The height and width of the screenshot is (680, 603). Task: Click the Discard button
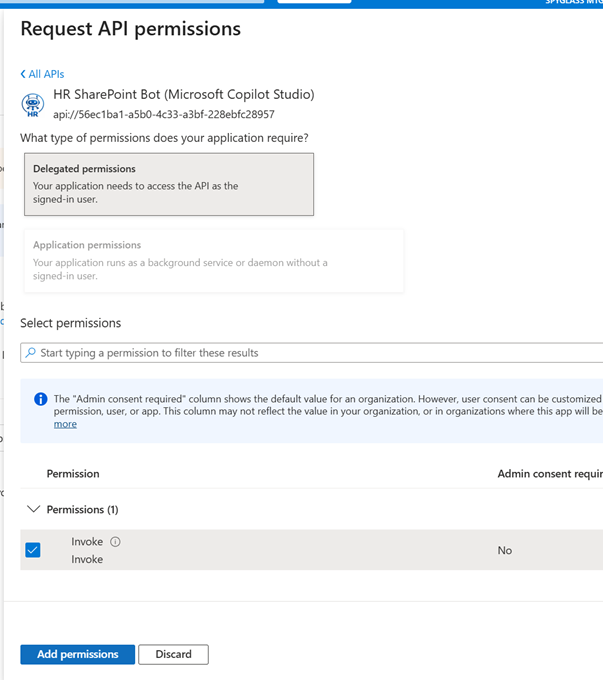(173, 654)
